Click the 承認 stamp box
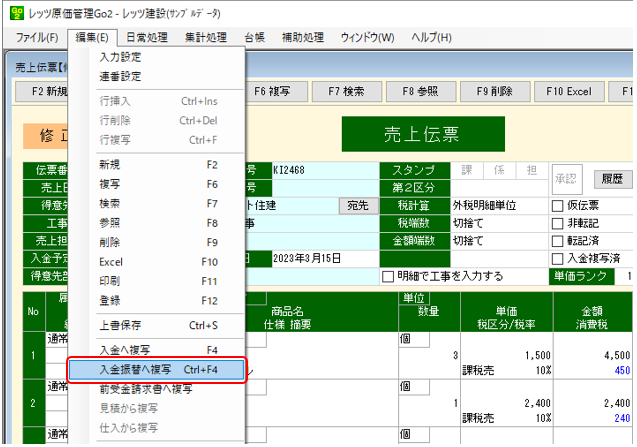Image resolution: width=637 pixels, height=447 pixels. 566,179
